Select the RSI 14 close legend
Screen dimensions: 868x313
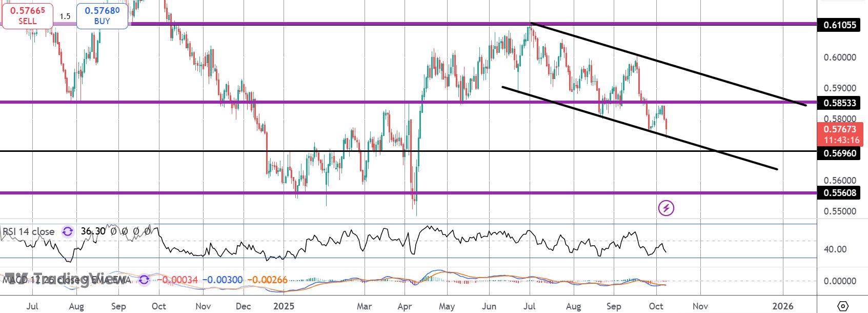pos(29,232)
